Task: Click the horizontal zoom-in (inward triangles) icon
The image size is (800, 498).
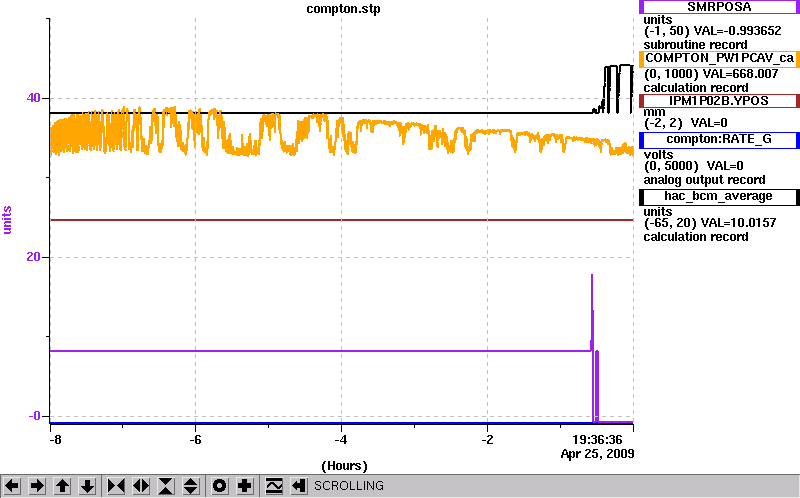Action: click(116, 486)
